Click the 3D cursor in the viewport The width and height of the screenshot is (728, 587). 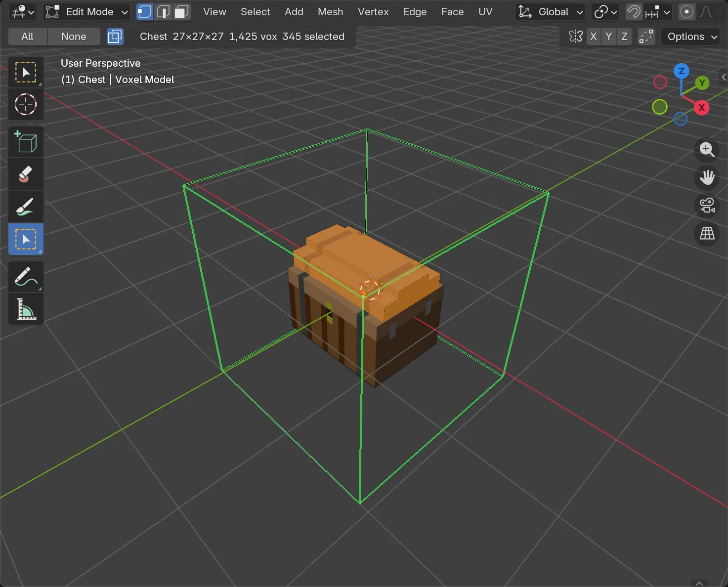[370, 289]
